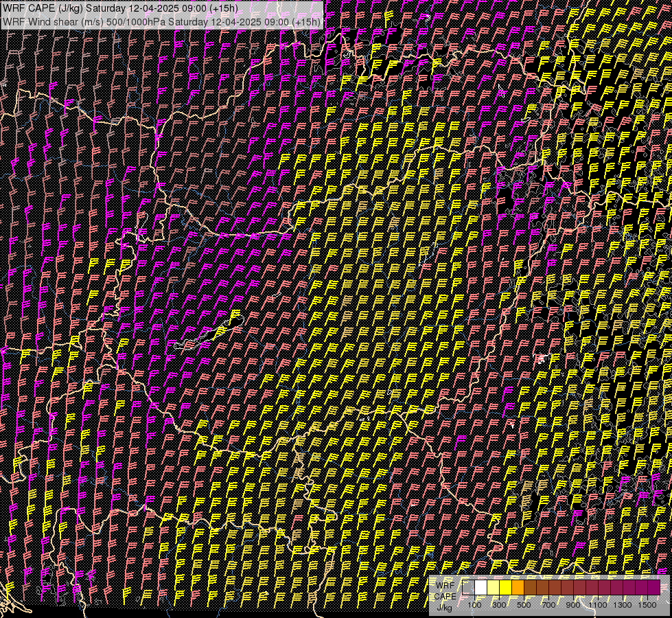Click the 300 legend label
This screenshot has height=618, width=672.
click(x=499, y=605)
